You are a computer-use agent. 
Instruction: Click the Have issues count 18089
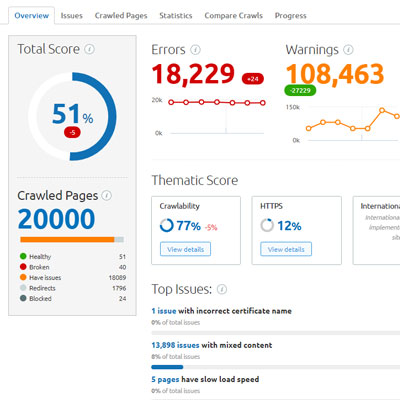pyautogui.click(x=117, y=277)
